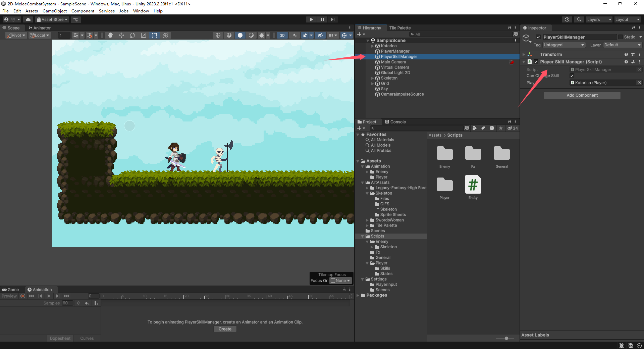Toggle Gizmos visibility button
The image size is (644, 349).
pos(344,35)
